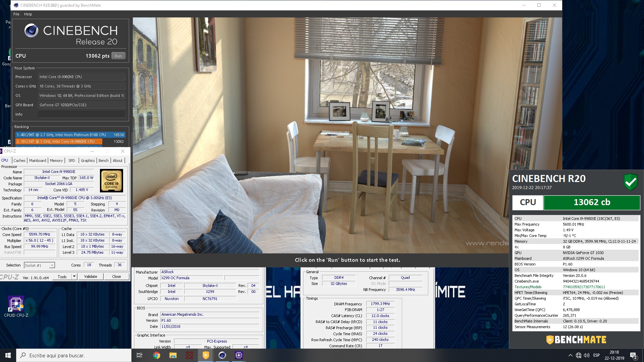The image size is (644, 362).
Task: Click the NB Frequency value 3598.4 MHz
Action: click(x=405, y=290)
